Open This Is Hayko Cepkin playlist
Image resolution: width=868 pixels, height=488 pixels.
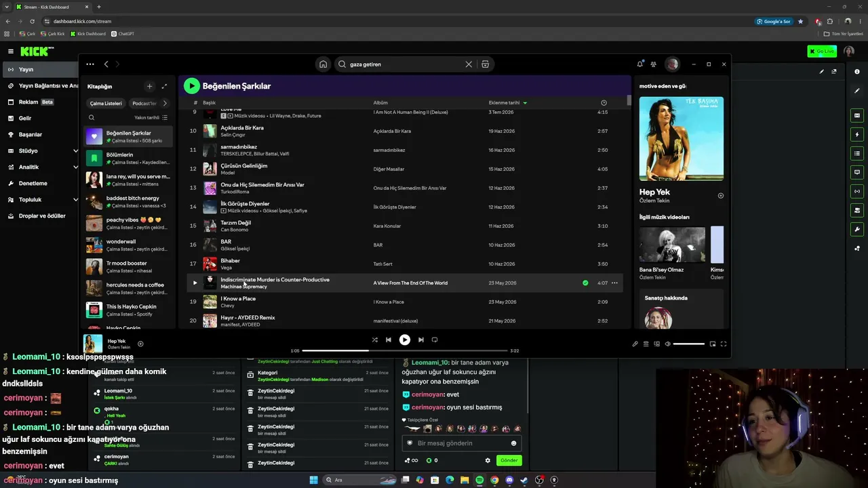pos(129,310)
